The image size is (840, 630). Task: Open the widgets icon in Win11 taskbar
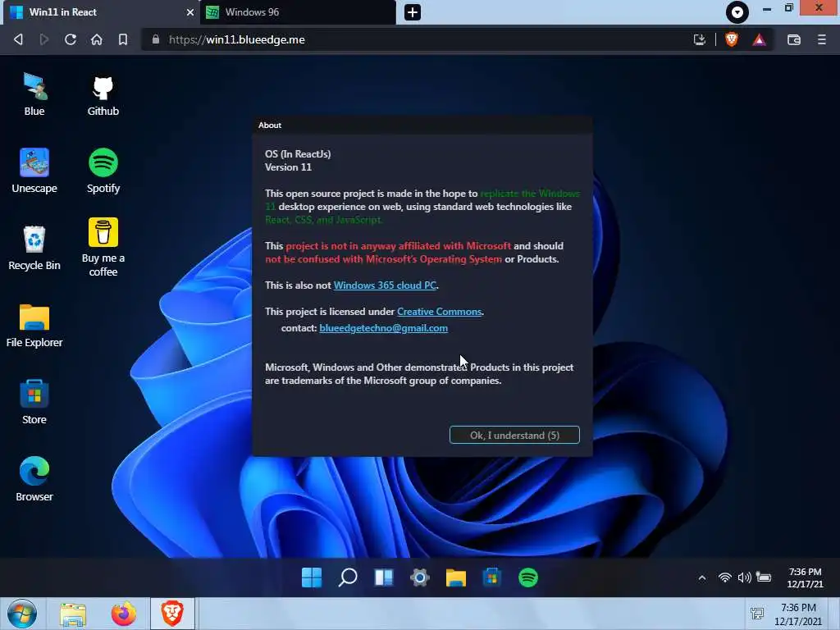[x=384, y=577]
